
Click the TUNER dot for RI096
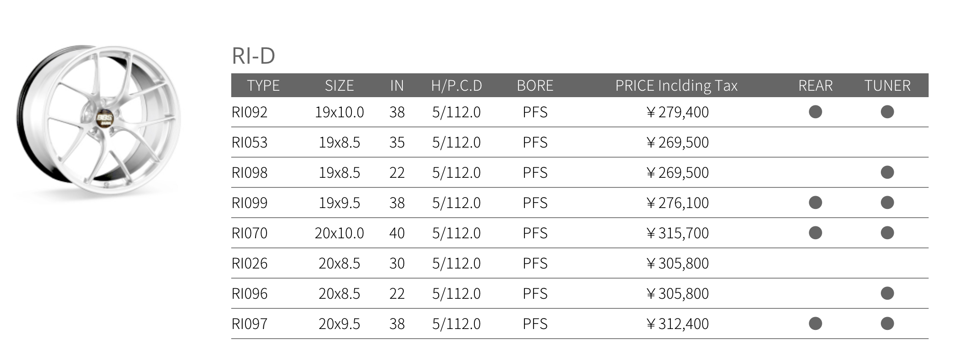(887, 293)
